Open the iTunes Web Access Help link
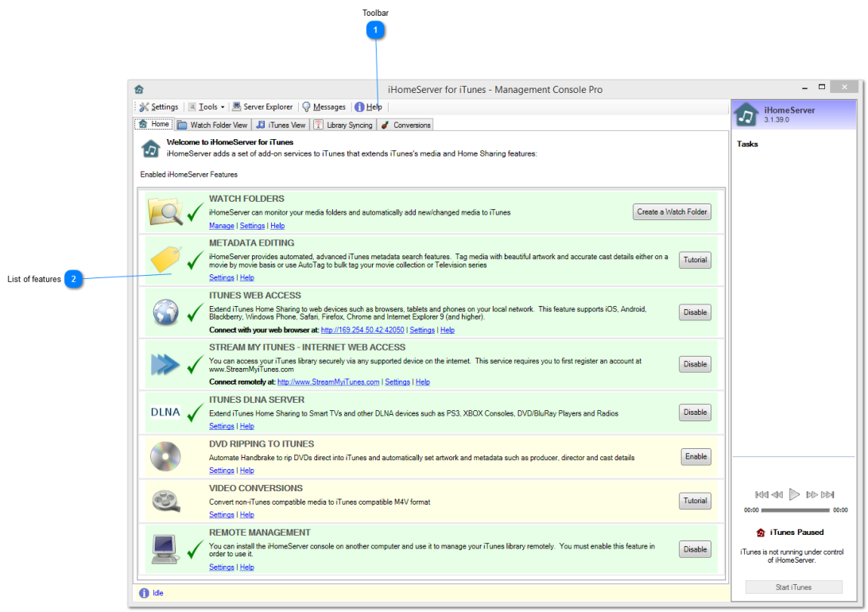Screen dimensions: 868x612 [448, 330]
